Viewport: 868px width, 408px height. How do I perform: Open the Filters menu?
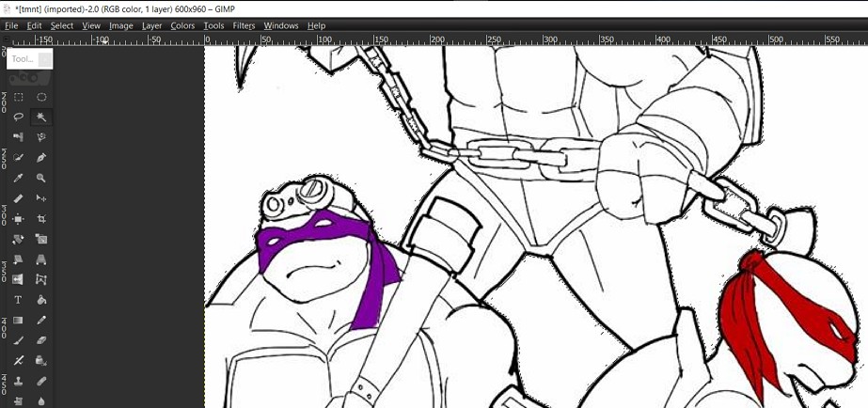pyautogui.click(x=244, y=25)
